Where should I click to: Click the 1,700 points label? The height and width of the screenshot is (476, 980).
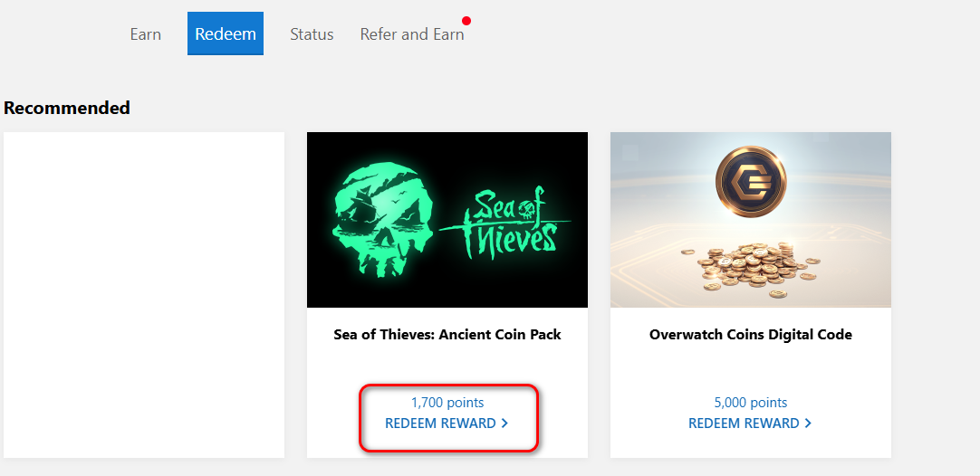(x=447, y=403)
